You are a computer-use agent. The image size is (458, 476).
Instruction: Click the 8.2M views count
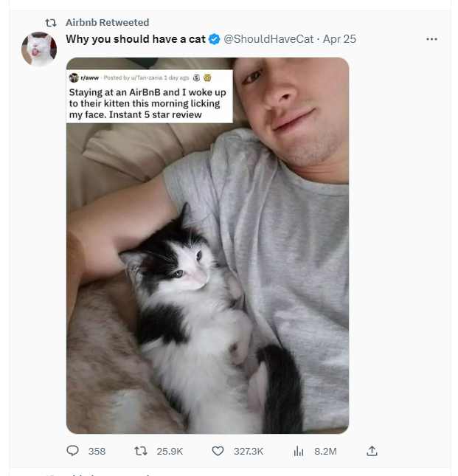(325, 451)
